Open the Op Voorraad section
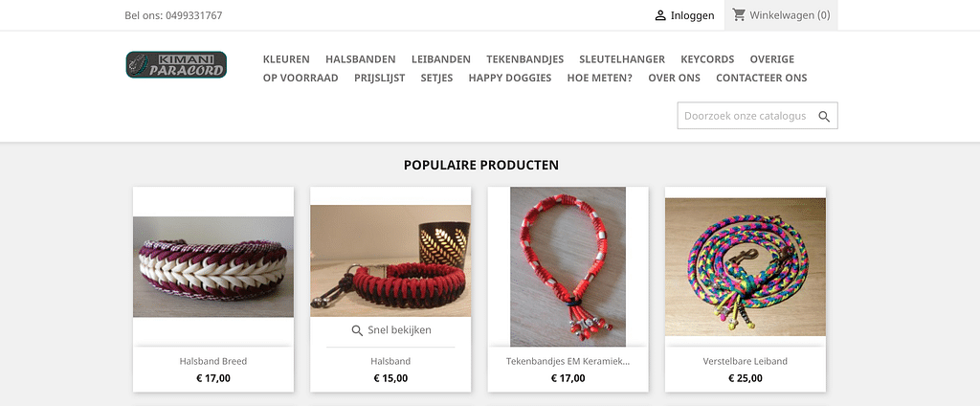The height and width of the screenshot is (406, 980). pyautogui.click(x=301, y=78)
